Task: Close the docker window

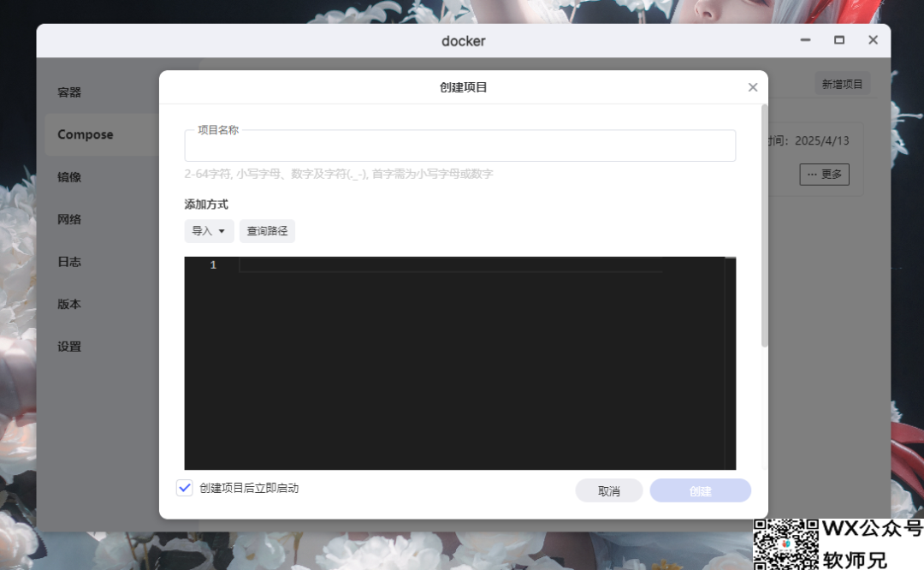Action: [873, 40]
